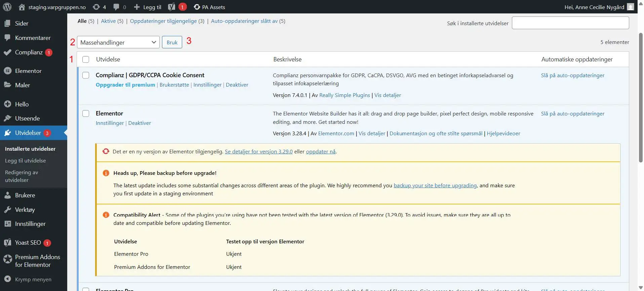Enable auto-updates for Elementor
Image resolution: width=644 pixels, height=291 pixels.
click(x=573, y=113)
